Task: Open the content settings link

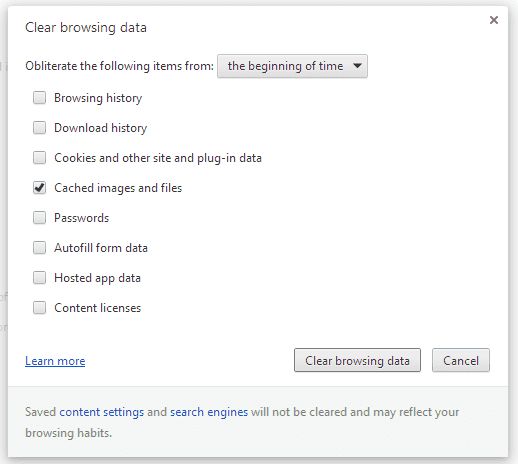Action: coord(102,412)
